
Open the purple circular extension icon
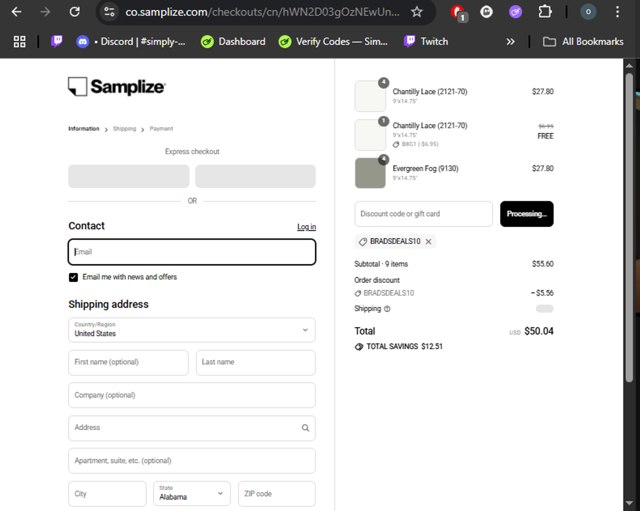pos(515,12)
